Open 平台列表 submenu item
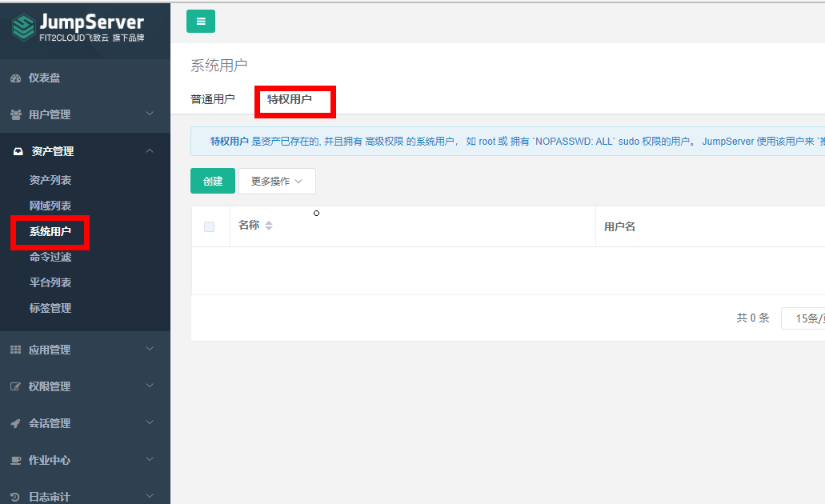 click(50, 282)
